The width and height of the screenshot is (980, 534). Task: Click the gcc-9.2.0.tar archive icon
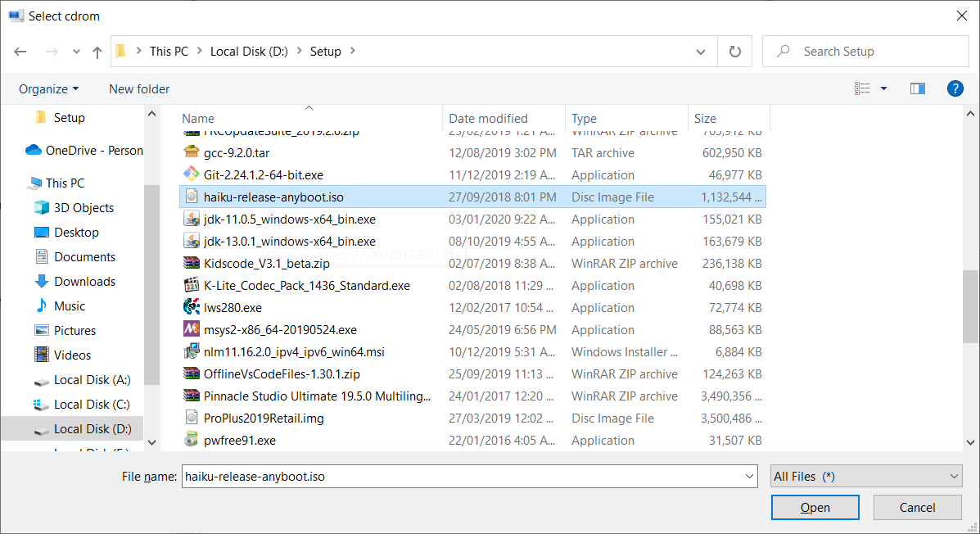[191, 153]
